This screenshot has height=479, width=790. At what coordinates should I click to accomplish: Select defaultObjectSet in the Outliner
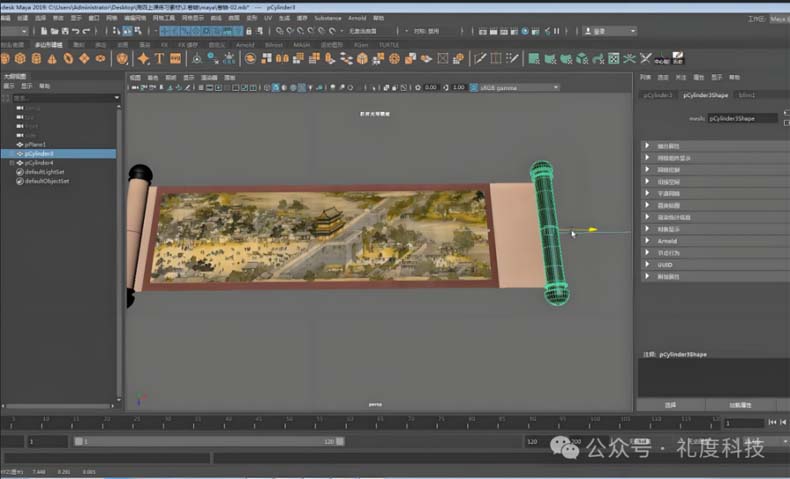[47, 181]
